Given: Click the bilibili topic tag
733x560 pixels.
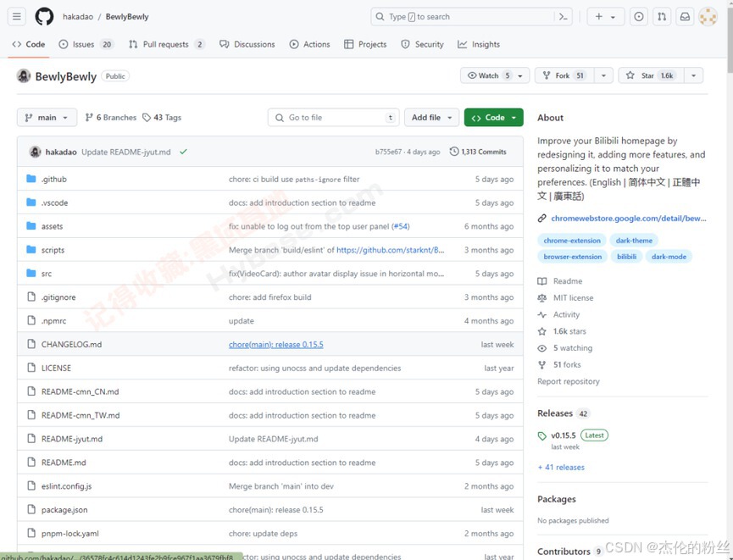Looking at the screenshot, I should [x=626, y=257].
